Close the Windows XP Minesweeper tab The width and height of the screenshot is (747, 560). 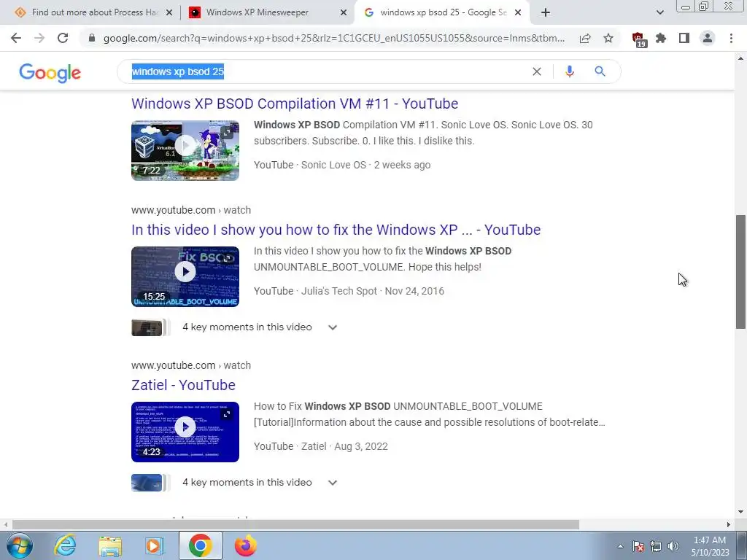(x=344, y=13)
